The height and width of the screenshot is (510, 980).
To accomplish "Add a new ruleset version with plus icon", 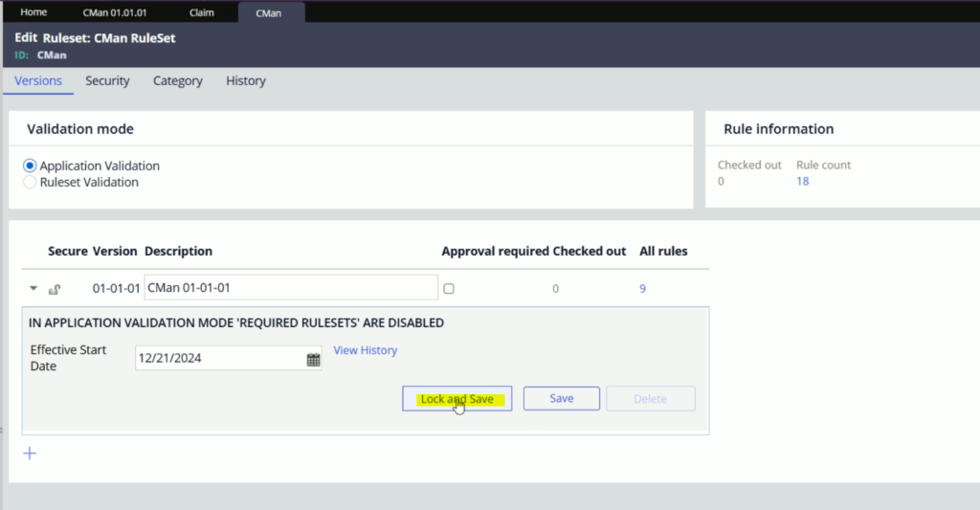I will [30, 454].
